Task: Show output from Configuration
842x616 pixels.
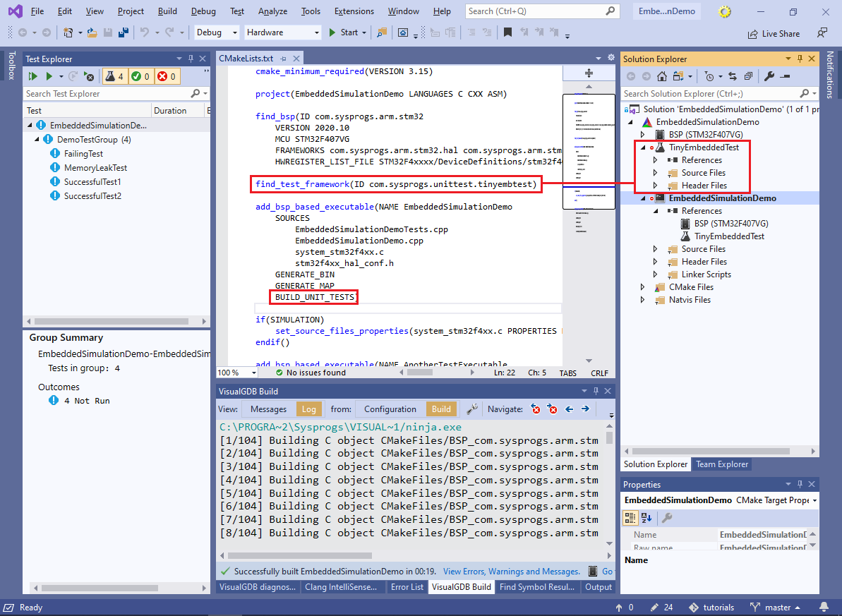Action: [390, 409]
